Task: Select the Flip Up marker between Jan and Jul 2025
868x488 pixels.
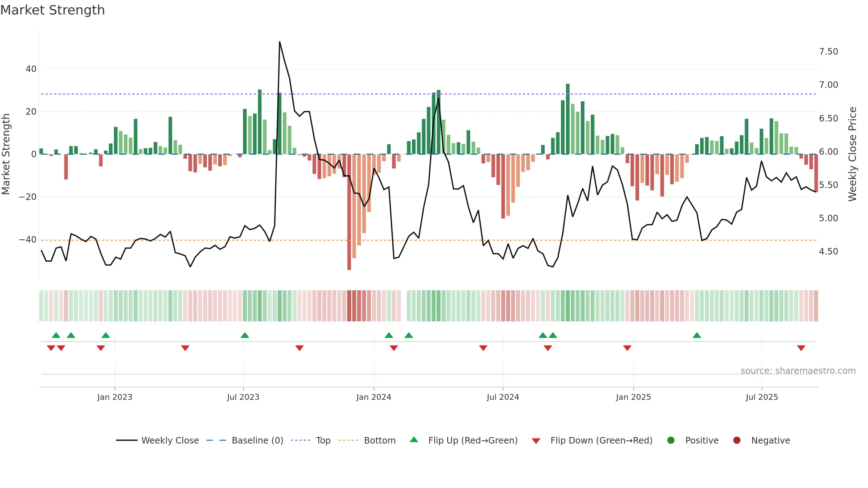Action: pyautogui.click(x=697, y=335)
